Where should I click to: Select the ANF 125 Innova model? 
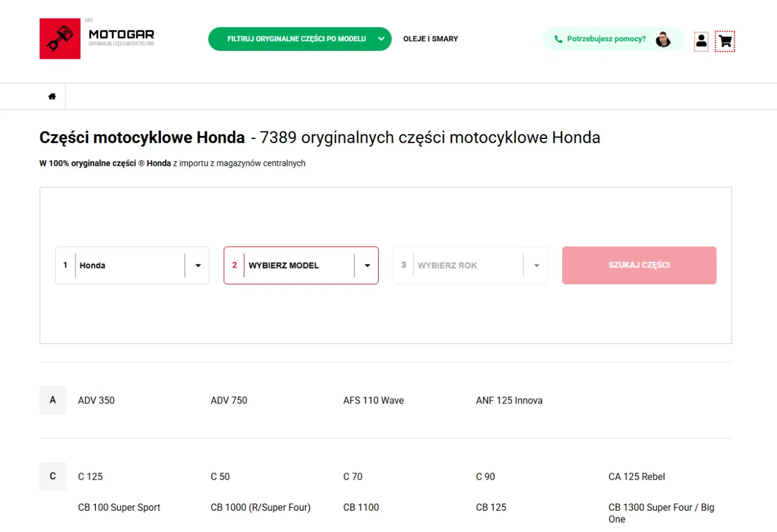point(509,400)
